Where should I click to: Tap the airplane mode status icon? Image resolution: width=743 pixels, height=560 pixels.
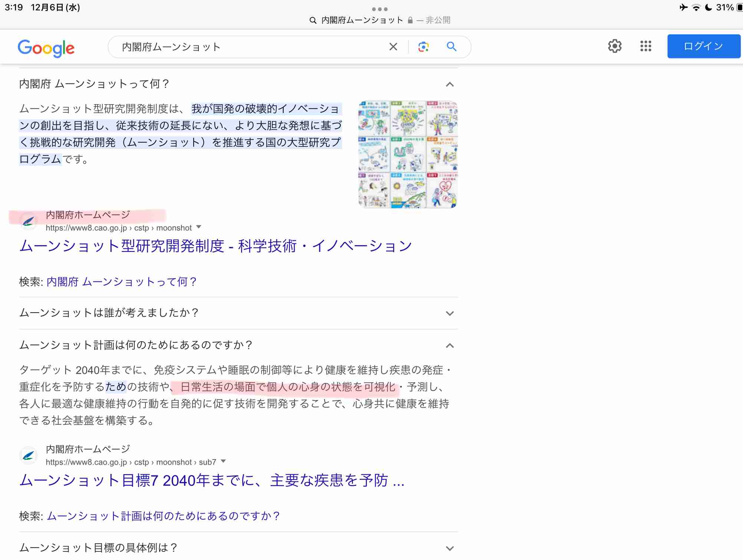683,7
